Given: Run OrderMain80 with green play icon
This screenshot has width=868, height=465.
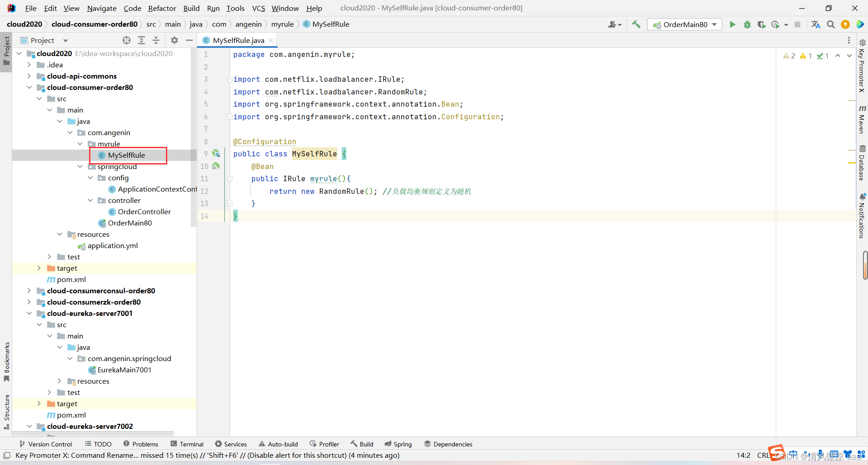Looking at the screenshot, I should [732, 24].
